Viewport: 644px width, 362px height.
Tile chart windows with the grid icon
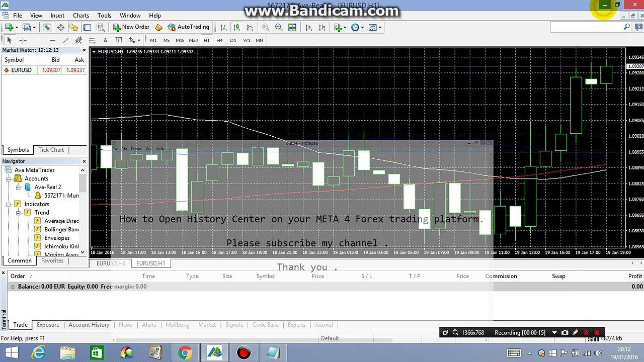292,27
